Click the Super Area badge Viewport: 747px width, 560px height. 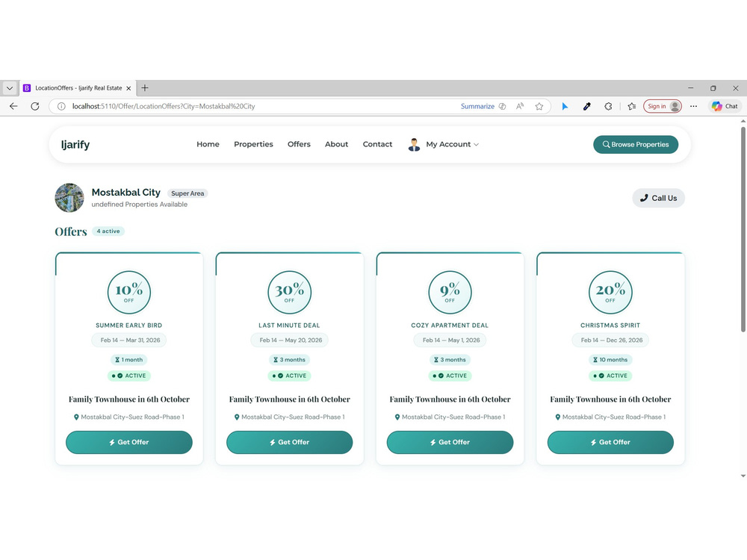[187, 193]
